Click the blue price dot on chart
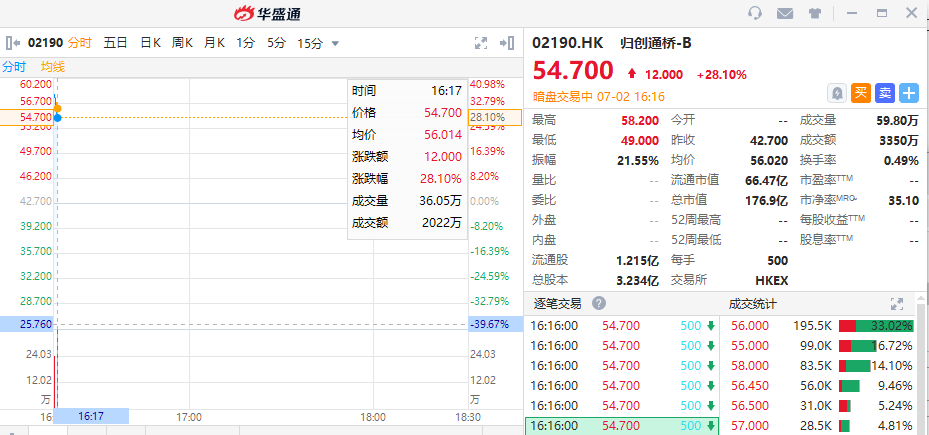 57,117
